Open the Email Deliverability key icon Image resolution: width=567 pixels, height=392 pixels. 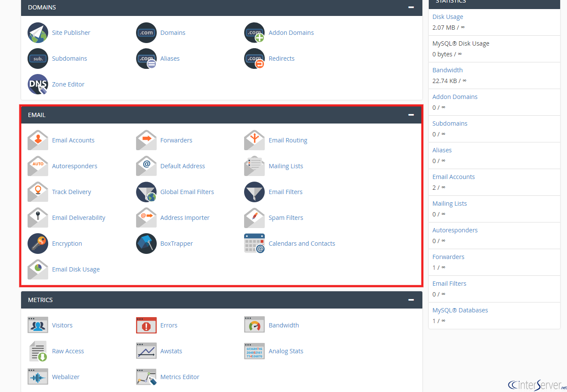tap(38, 218)
